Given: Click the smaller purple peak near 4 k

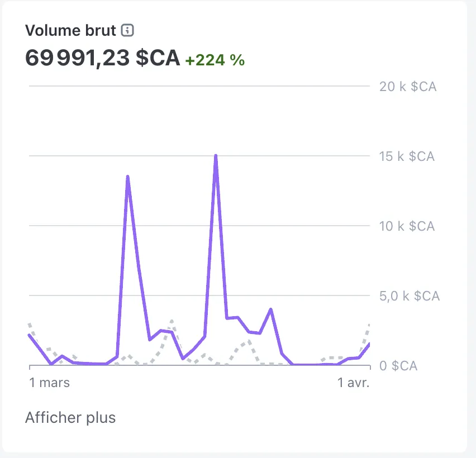Looking at the screenshot, I should (x=271, y=309).
